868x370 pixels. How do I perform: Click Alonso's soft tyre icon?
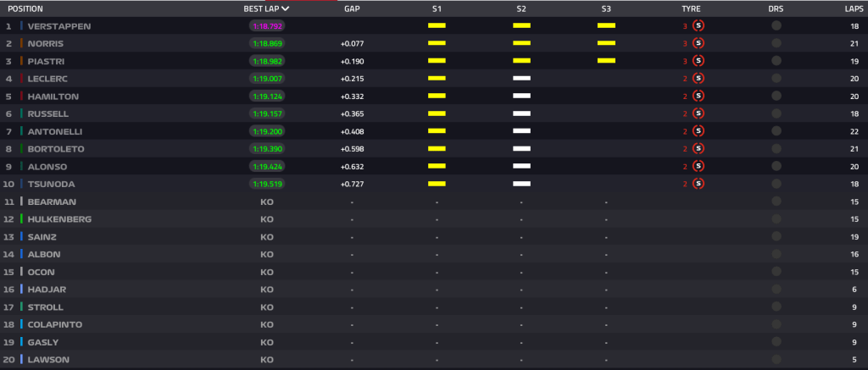[x=698, y=166]
